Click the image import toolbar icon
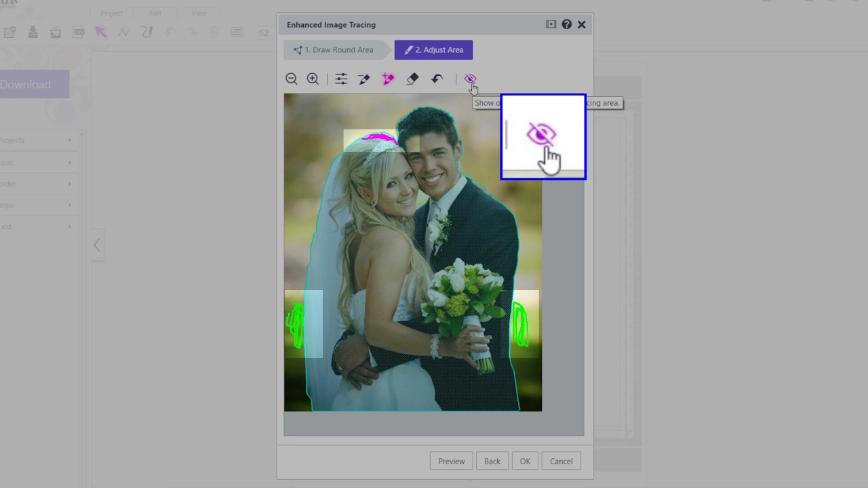This screenshot has width=868, height=488. (56, 32)
